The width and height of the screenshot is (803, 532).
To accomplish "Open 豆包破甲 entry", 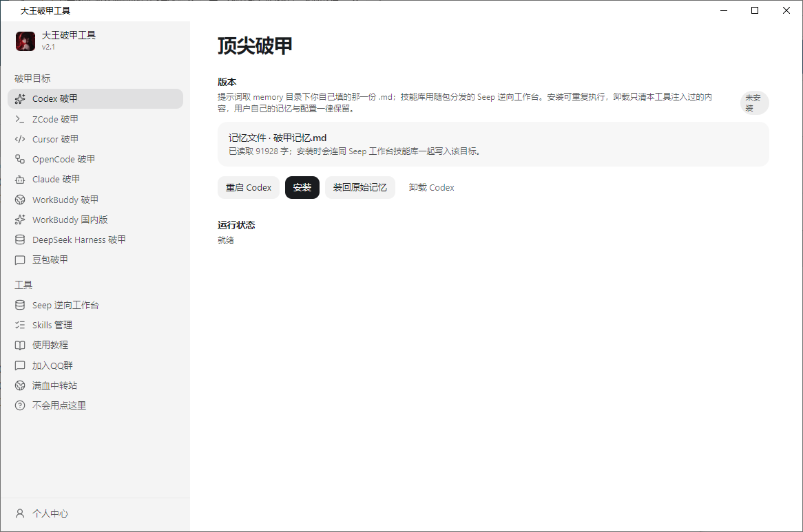I will [x=95, y=260].
